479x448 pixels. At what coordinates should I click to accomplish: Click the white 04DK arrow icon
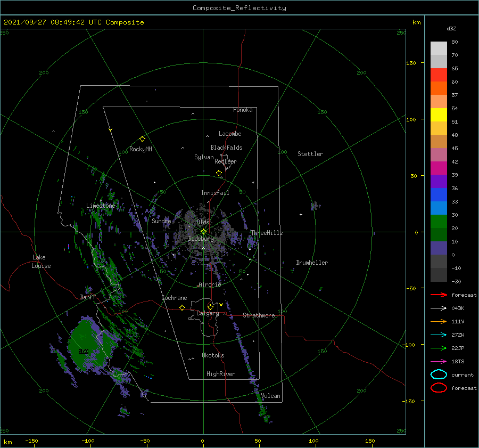pyautogui.click(x=439, y=308)
